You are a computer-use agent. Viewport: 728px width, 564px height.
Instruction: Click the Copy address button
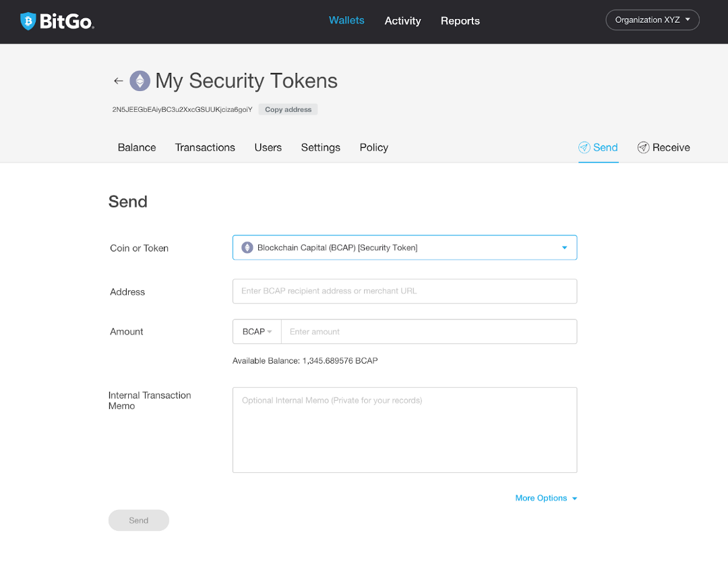288,110
